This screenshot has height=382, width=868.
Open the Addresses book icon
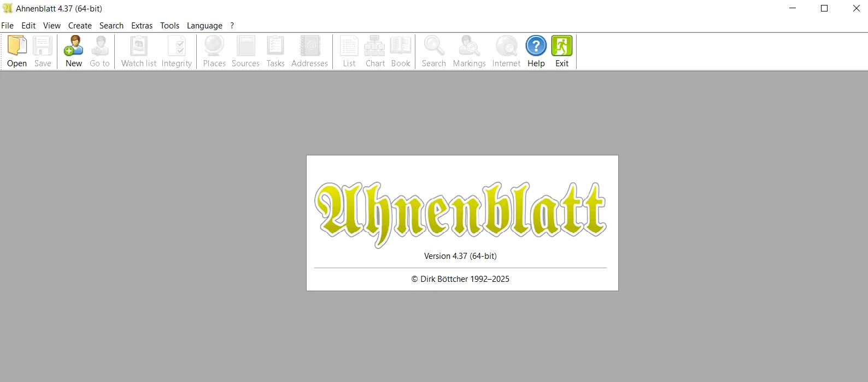pos(309,51)
